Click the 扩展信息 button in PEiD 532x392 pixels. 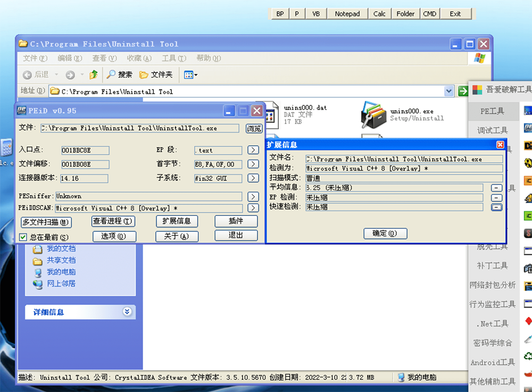177,221
